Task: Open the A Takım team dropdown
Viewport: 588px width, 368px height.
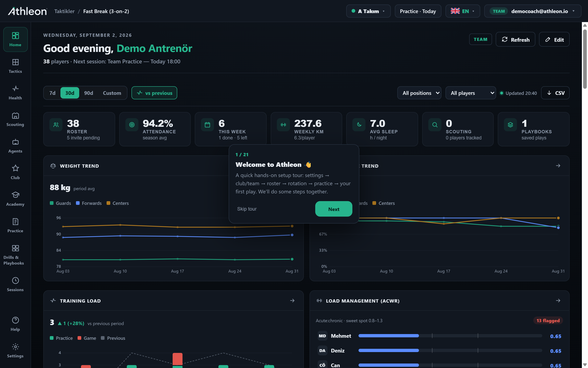Action: point(368,11)
